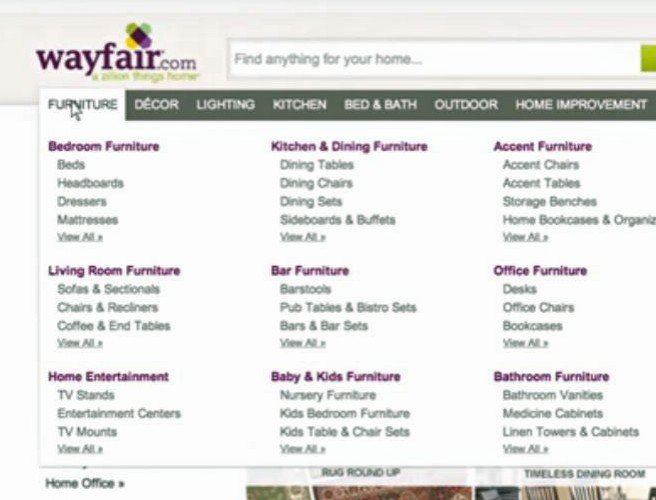This screenshot has width=656, height=500.
Task: Go to Beds category
Action: pyautogui.click(x=71, y=164)
